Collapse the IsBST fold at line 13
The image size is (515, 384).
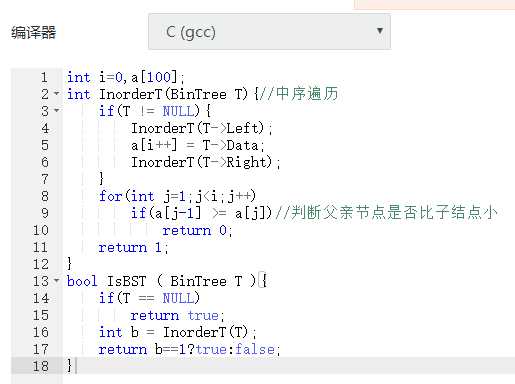[x=57, y=280]
